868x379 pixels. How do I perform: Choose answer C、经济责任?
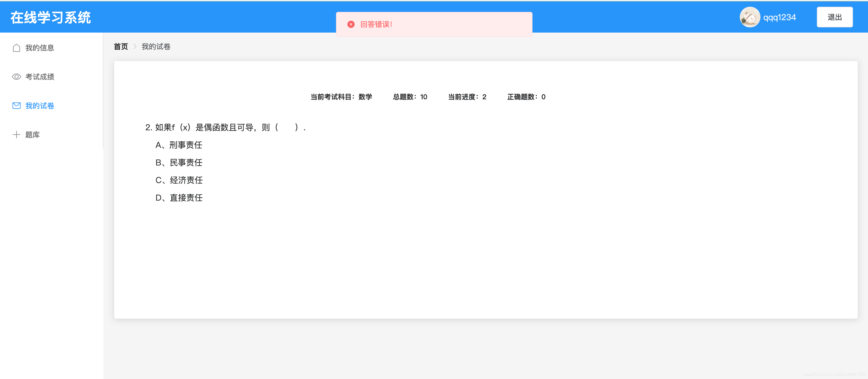(x=179, y=180)
